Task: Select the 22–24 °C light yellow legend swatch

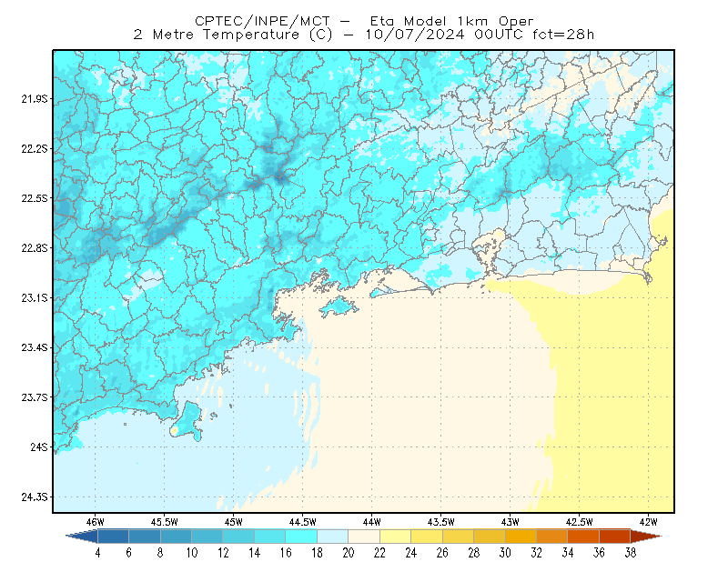Action: 396,536
